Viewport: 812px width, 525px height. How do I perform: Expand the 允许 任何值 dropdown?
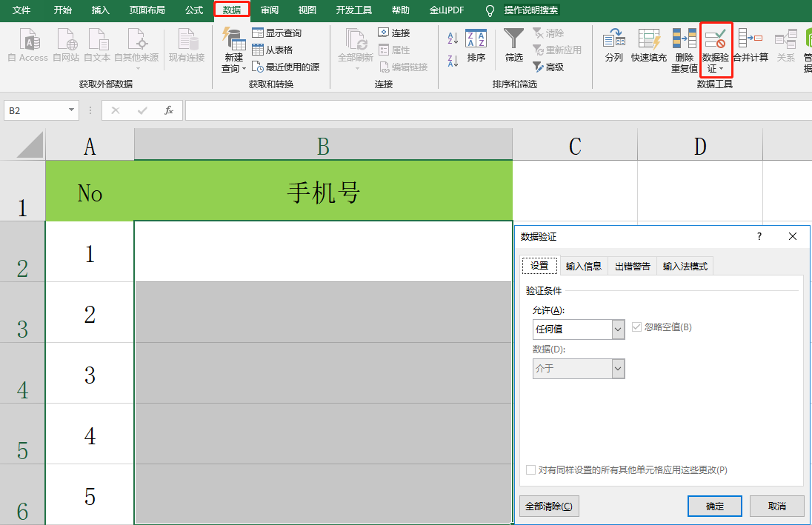point(618,330)
